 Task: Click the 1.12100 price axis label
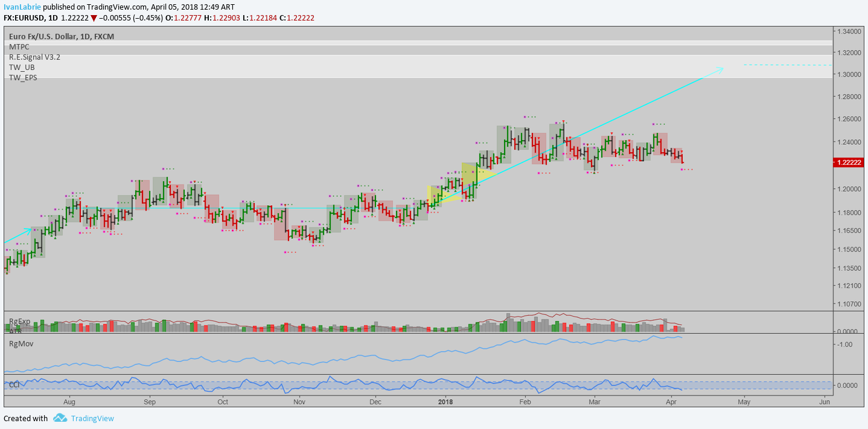[x=849, y=285]
